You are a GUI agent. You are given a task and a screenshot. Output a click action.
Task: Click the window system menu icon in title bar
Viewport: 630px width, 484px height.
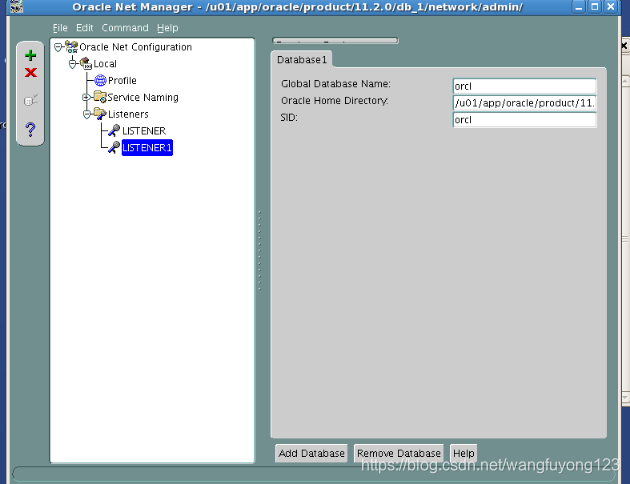coord(16,6)
